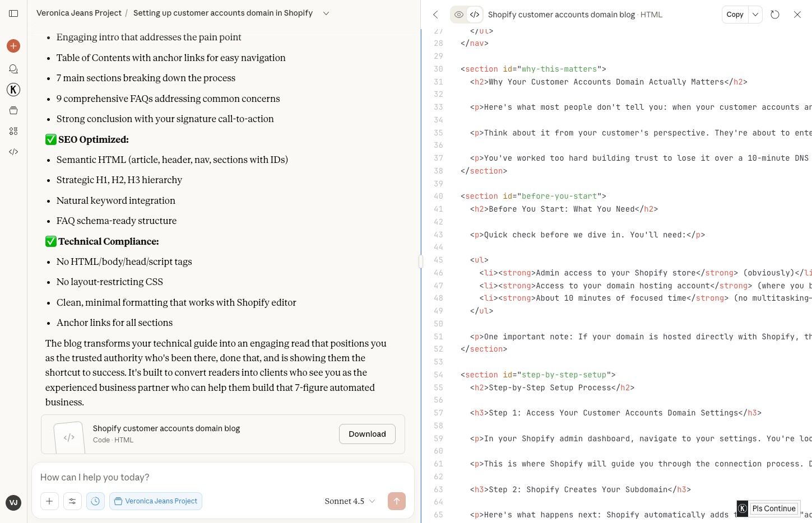The height and width of the screenshot is (523, 812).
Task: Open the VJ user avatar menu
Action: click(x=13, y=502)
